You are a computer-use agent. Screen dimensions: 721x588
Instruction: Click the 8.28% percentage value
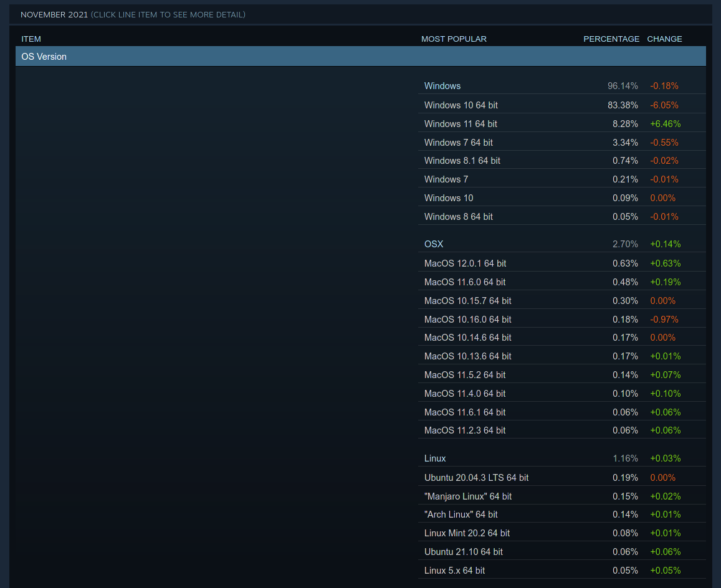coord(625,124)
